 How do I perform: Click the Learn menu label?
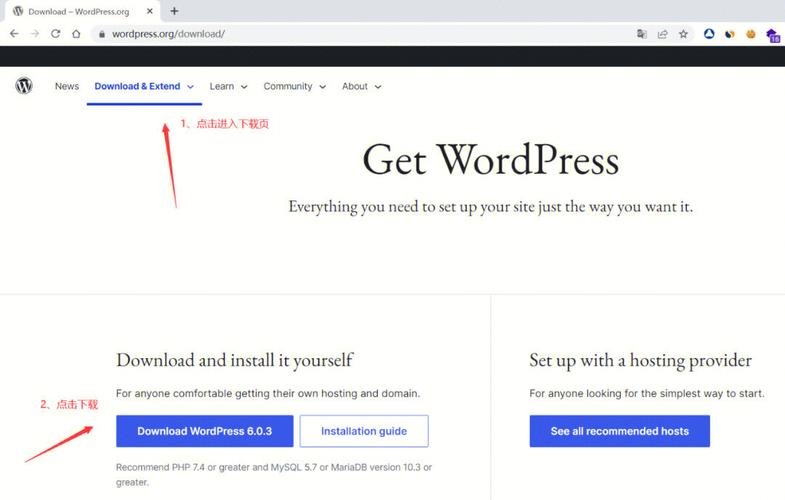click(x=222, y=86)
